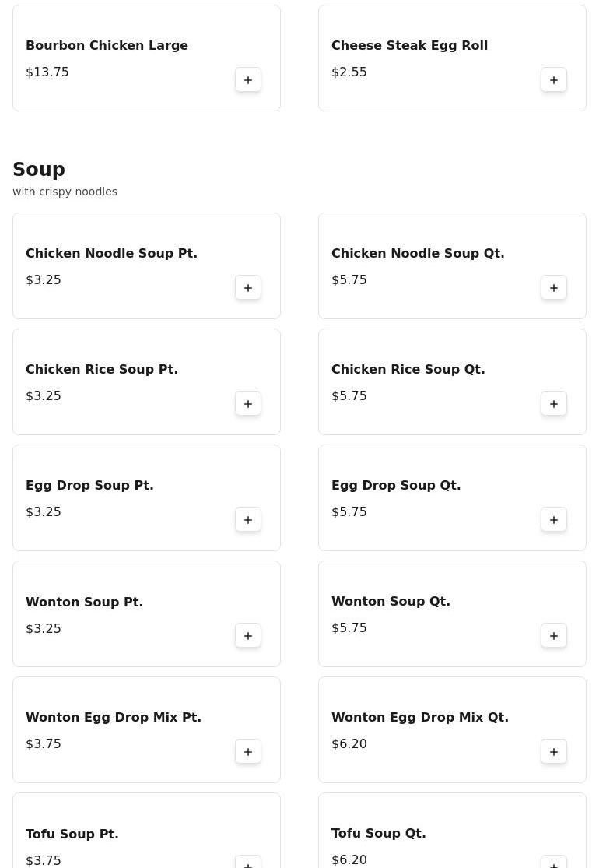Add Egg Drop Soup Pt. to order
This screenshot has height=868, width=599.
248,520
